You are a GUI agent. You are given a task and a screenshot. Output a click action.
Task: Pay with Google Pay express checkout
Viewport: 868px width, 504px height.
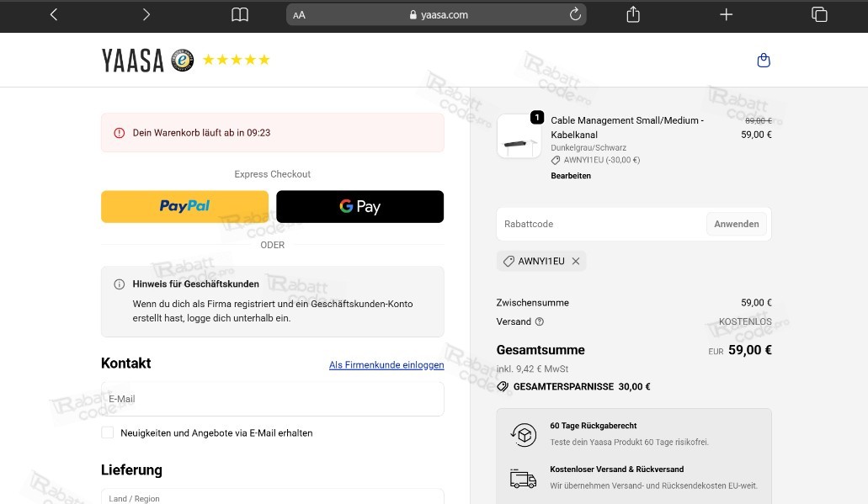359,206
